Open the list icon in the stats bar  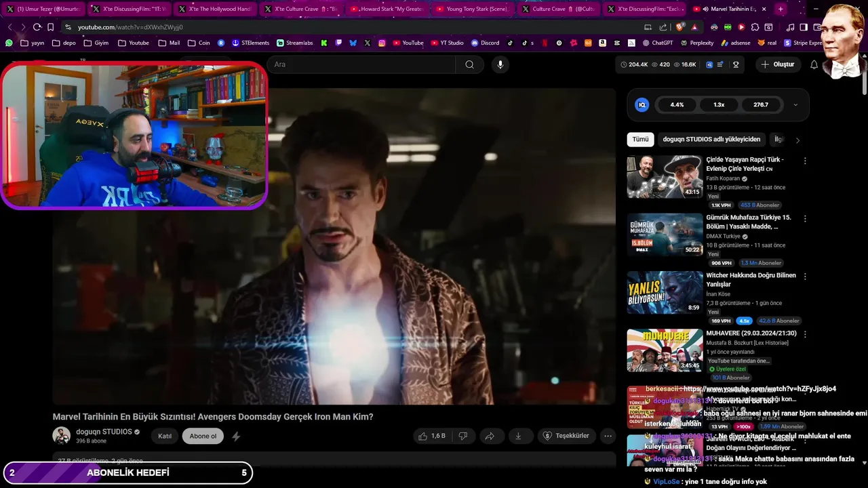[x=720, y=64]
